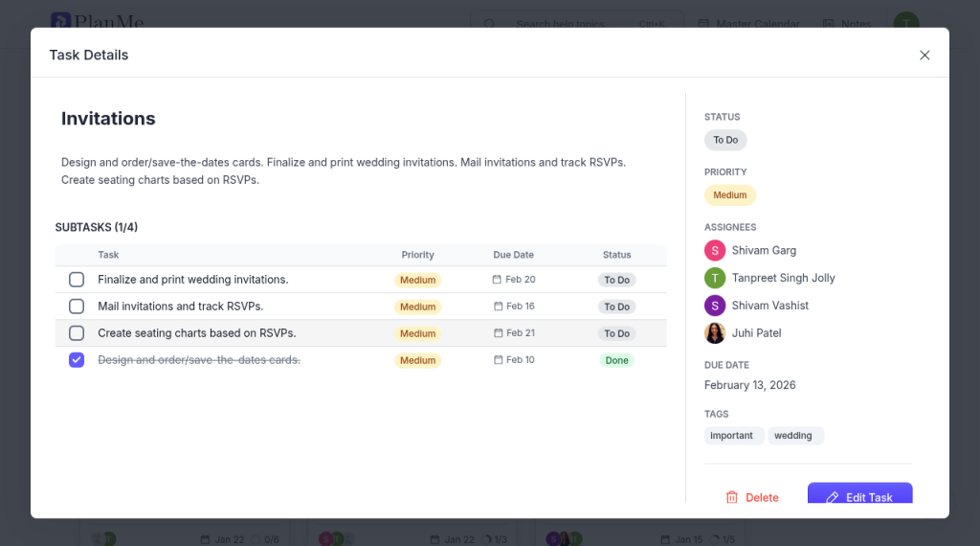Click the Task column header
980x546 pixels.
[108, 255]
